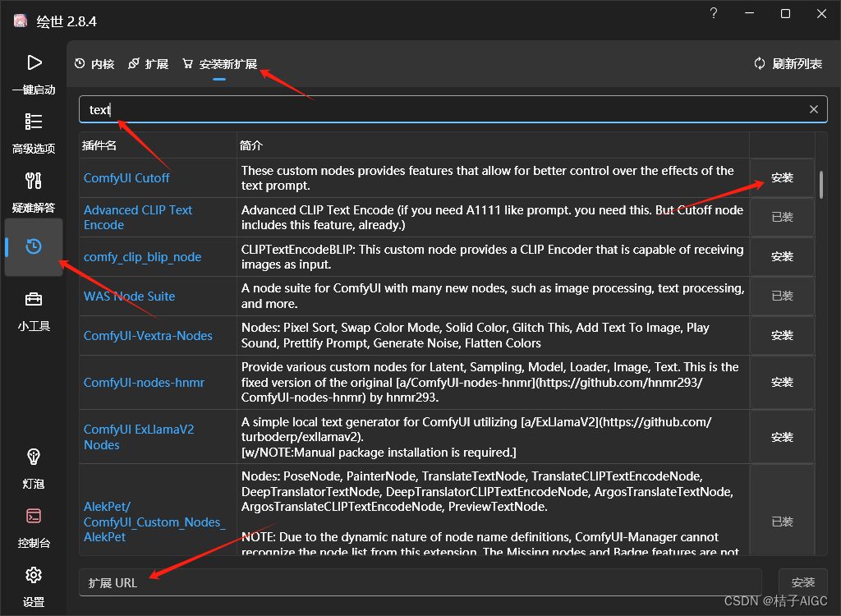Install the ComfyUI Cutoff plugin
This screenshot has height=616, width=841.
(x=782, y=178)
